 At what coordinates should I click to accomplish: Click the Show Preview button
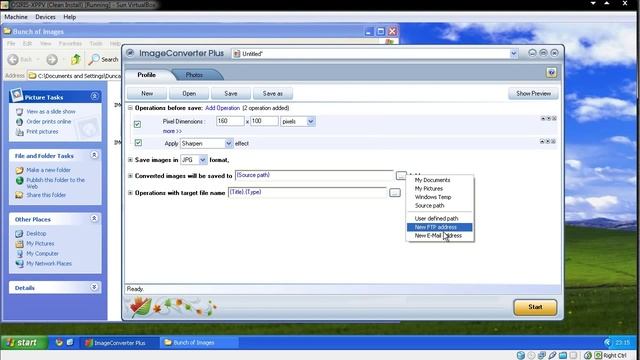click(x=533, y=93)
